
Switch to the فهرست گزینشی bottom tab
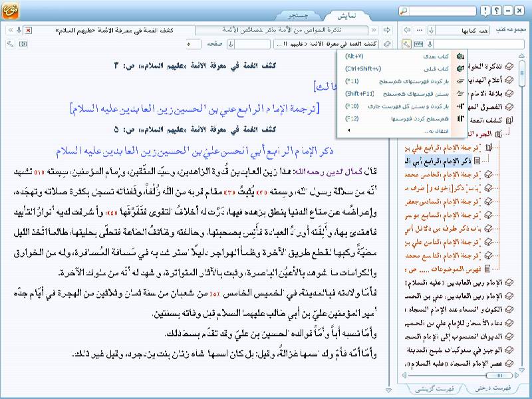pos(435,388)
